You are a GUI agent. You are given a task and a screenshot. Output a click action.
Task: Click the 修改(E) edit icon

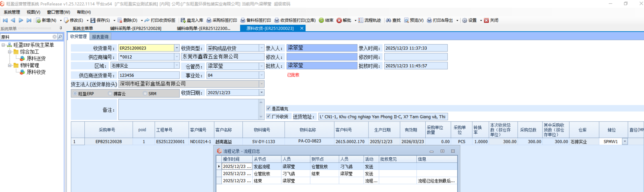(66, 20)
